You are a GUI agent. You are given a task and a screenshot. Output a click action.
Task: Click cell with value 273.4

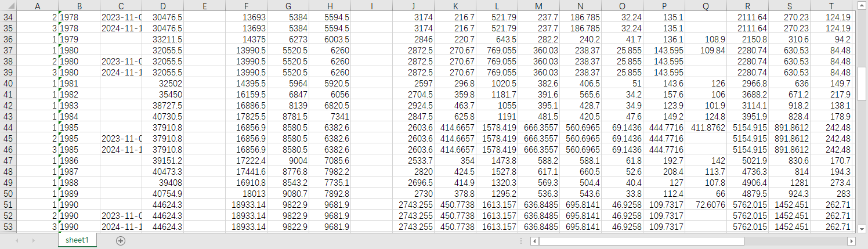831,183
